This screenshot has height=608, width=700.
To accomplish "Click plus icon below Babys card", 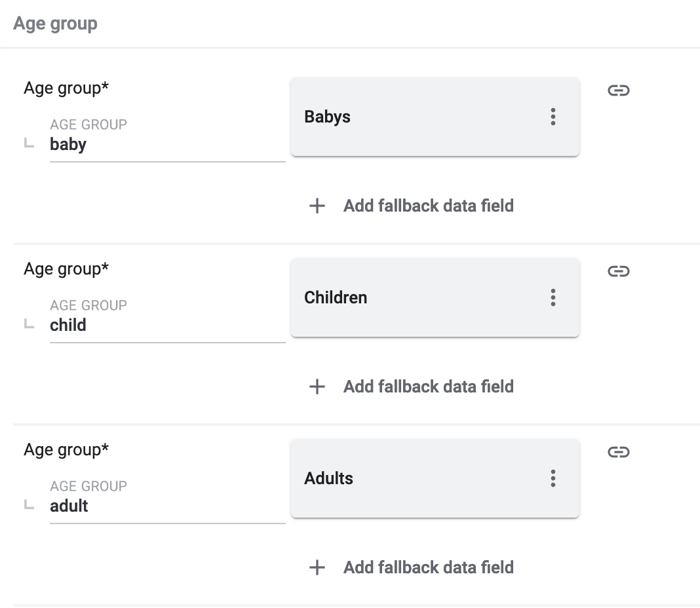I will click(x=317, y=206).
